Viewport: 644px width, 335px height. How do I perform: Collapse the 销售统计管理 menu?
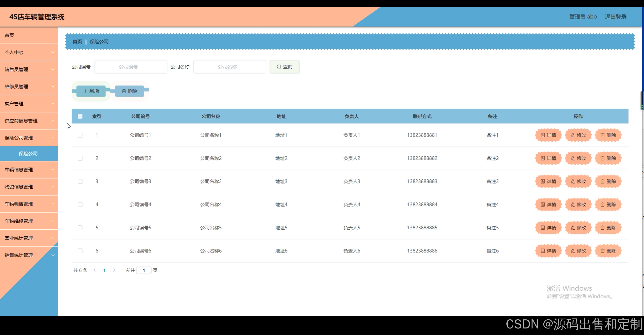29,255
